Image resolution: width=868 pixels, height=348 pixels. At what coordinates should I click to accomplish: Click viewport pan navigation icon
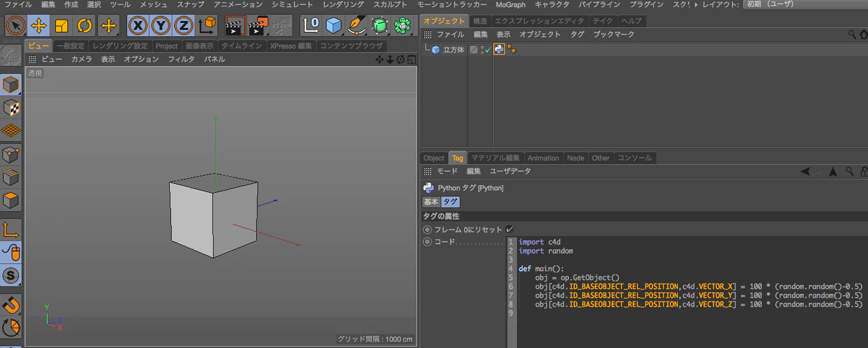click(x=380, y=60)
